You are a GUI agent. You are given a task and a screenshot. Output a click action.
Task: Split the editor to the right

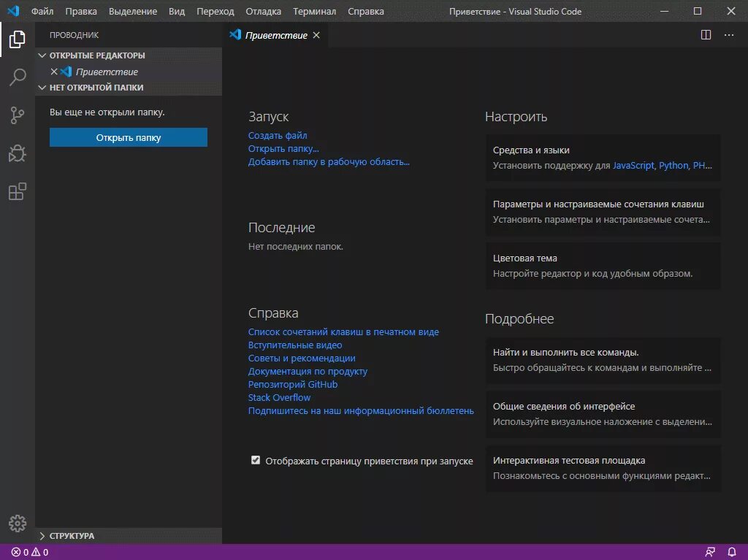[x=706, y=35]
